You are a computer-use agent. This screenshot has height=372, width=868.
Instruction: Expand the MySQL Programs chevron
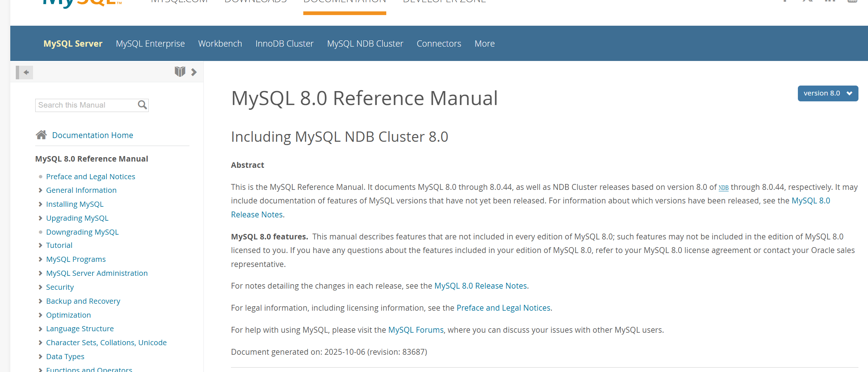coord(40,259)
